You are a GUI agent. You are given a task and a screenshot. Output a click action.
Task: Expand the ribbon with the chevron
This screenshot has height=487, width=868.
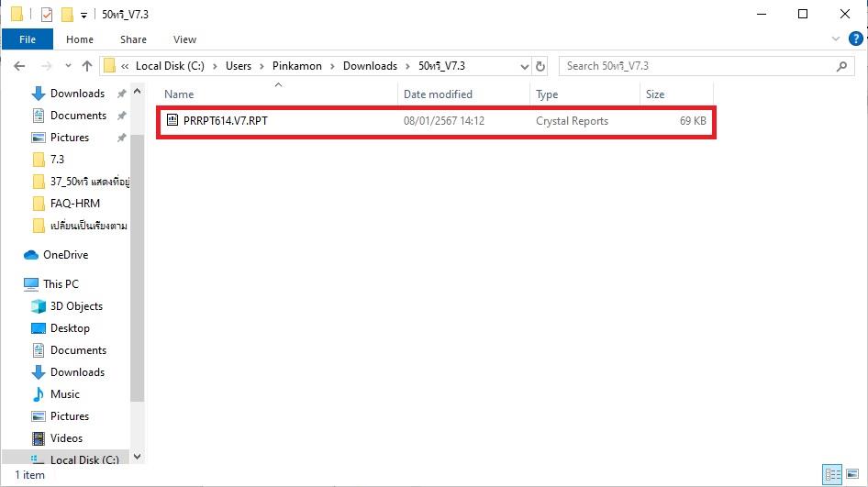[835, 39]
